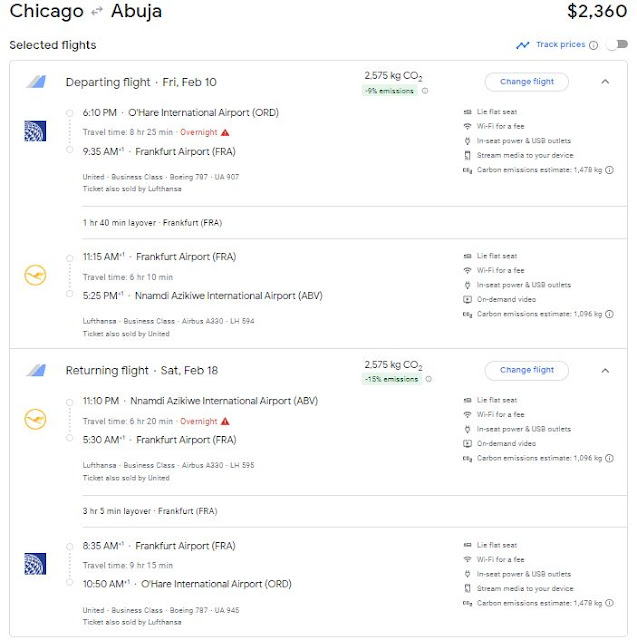Click carbon estimate info icon for LH 594

(x=609, y=315)
